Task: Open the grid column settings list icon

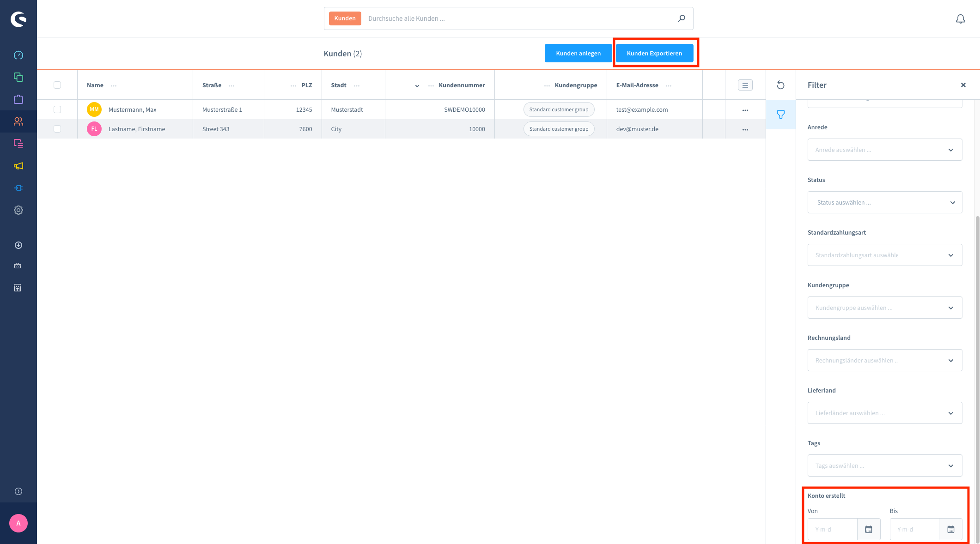Action: point(745,85)
